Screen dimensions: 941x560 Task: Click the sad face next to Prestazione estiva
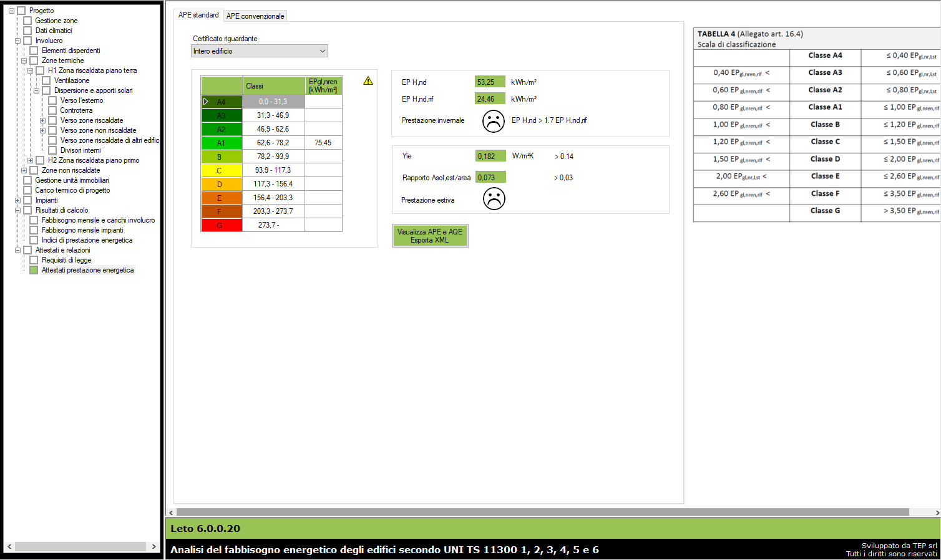[494, 199]
